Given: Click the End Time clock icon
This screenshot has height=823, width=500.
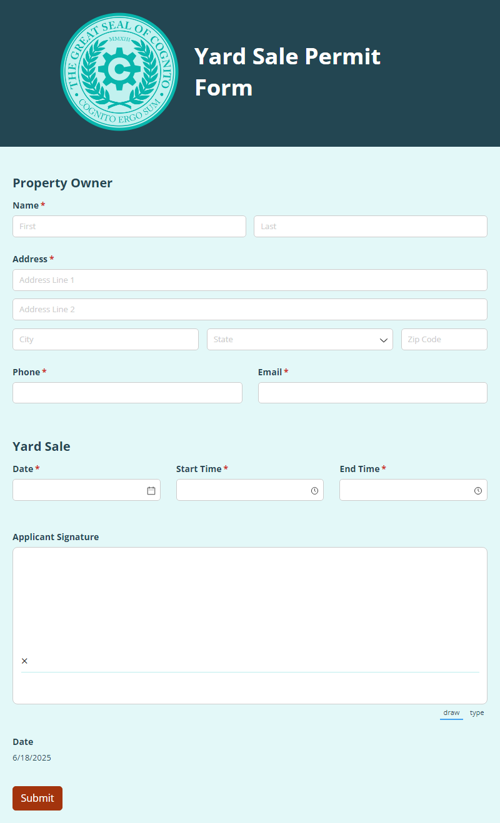Looking at the screenshot, I should tap(478, 491).
